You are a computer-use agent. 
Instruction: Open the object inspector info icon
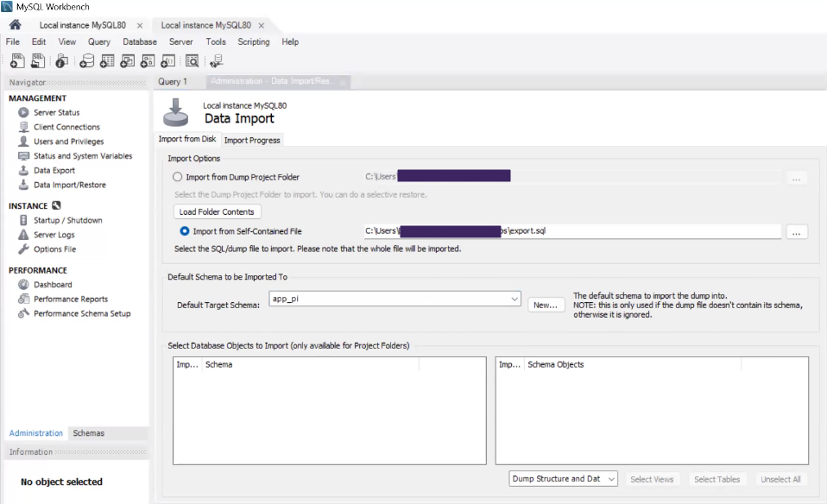pyautogui.click(x=61, y=61)
